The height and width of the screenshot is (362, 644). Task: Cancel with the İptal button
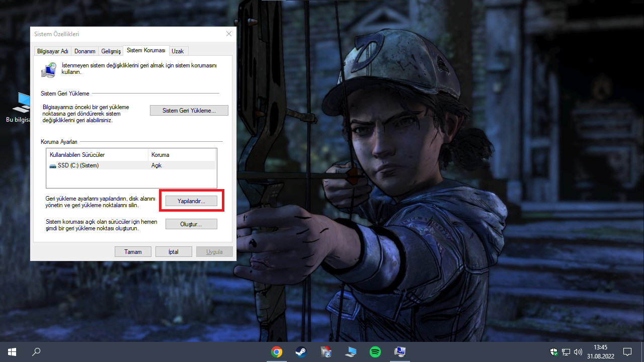(174, 252)
